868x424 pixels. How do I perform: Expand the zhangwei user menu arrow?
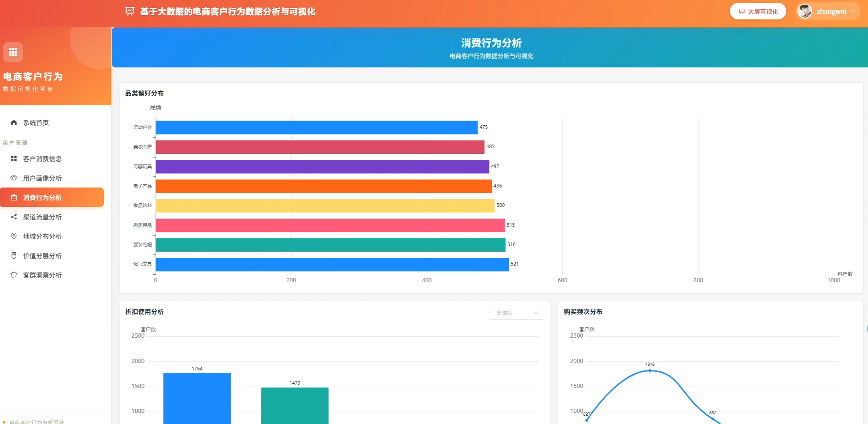(853, 11)
